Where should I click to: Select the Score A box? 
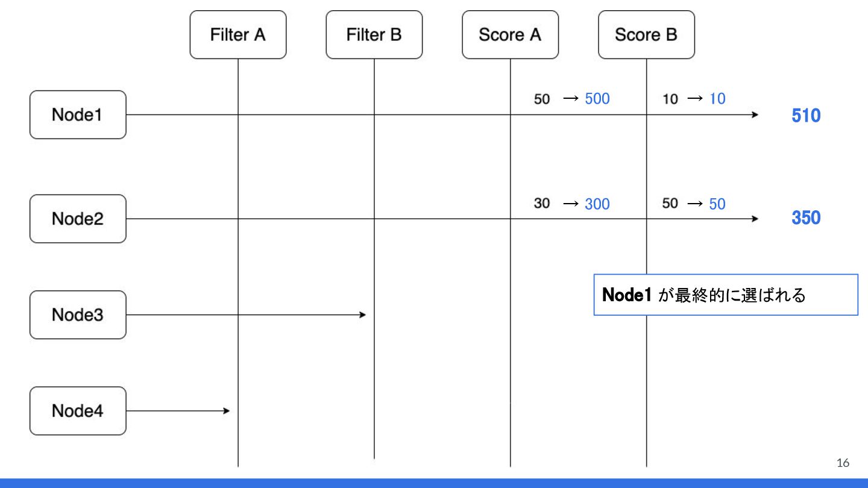[x=510, y=35]
